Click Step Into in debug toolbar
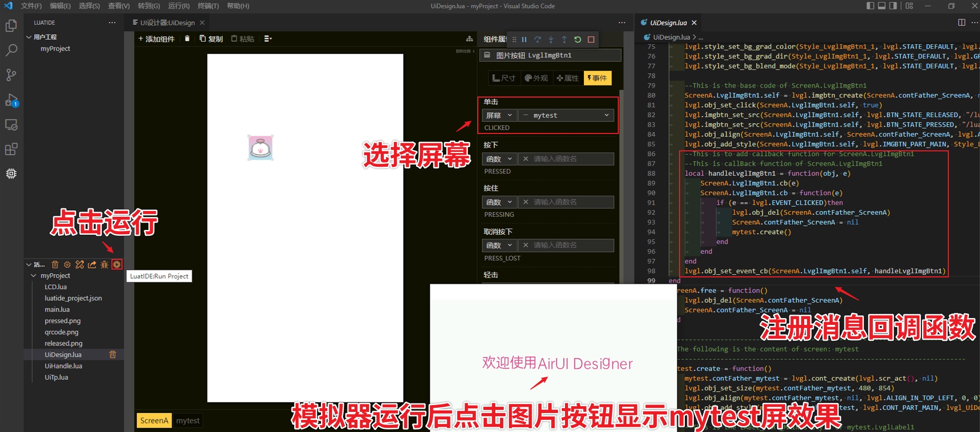Viewport: 980px width, 432px height. tap(551, 40)
